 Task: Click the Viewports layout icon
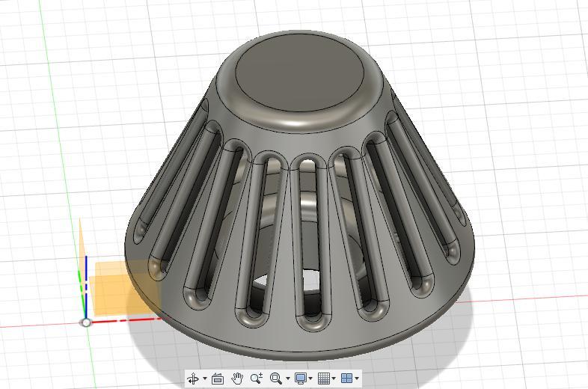347,379
